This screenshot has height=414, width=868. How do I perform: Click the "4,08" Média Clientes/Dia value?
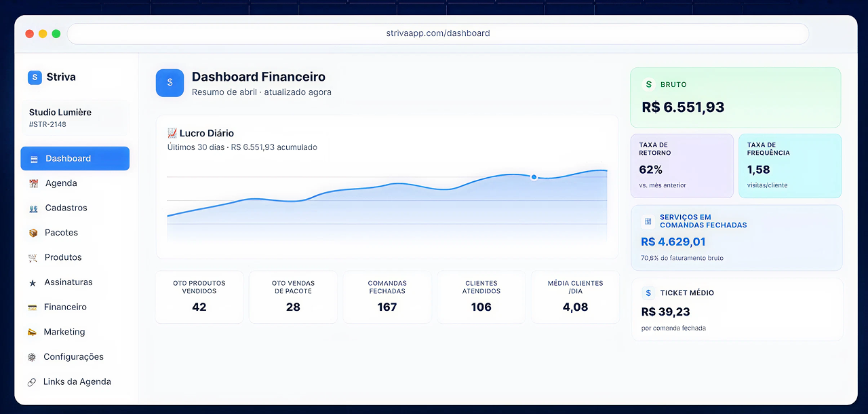[576, 307]
